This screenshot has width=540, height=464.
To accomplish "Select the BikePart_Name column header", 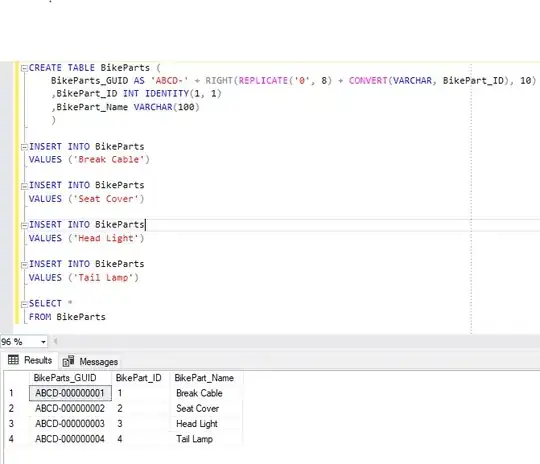I will (x=204, y=378).
